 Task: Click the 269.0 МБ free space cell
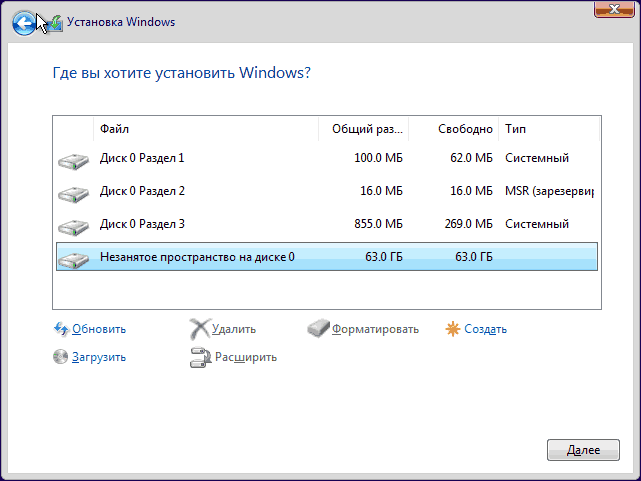(468, 224)
